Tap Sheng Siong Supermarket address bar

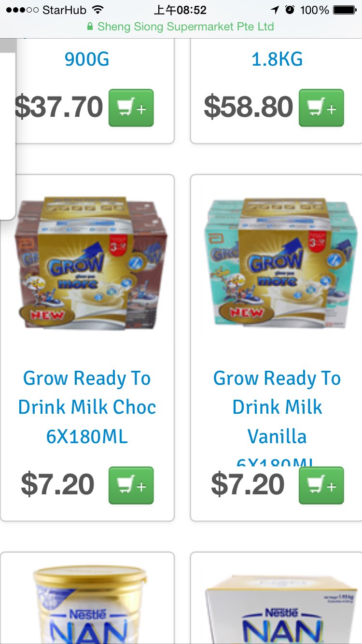coord(181,27)
